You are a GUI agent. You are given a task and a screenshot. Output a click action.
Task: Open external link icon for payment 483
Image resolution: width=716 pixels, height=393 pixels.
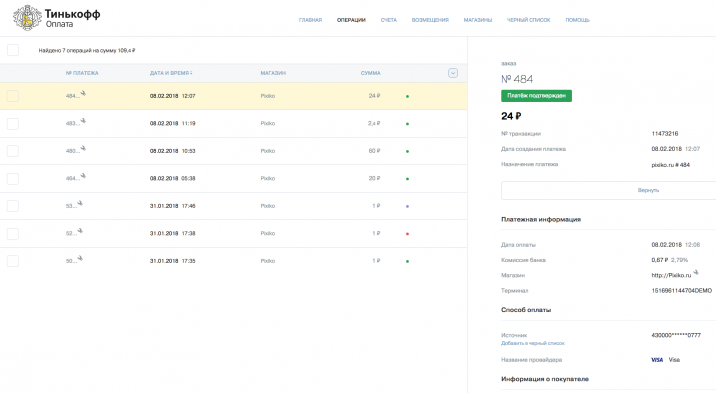coord(83,121)
